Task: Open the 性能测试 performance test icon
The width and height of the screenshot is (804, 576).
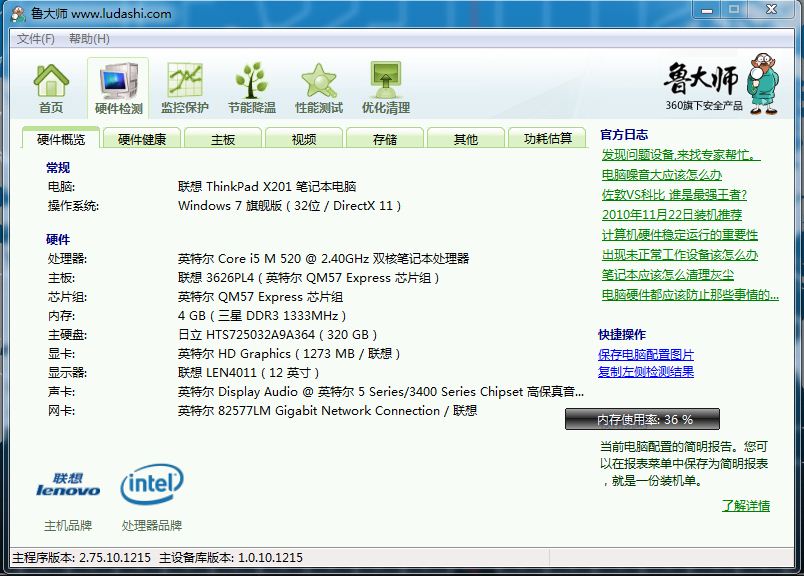Action: point(319,88)
